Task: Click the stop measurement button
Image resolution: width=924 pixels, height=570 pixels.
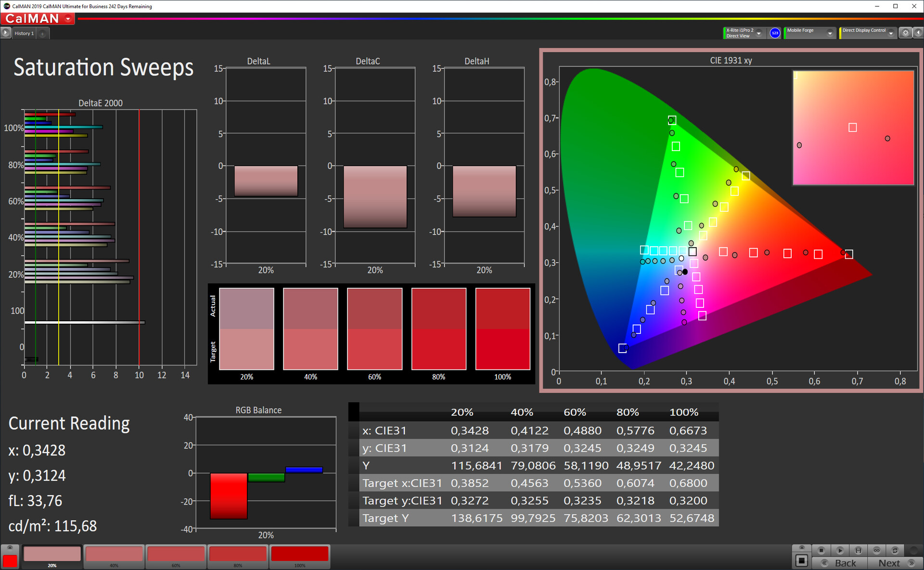Action: pyautogui.click(x=821, y=550)
